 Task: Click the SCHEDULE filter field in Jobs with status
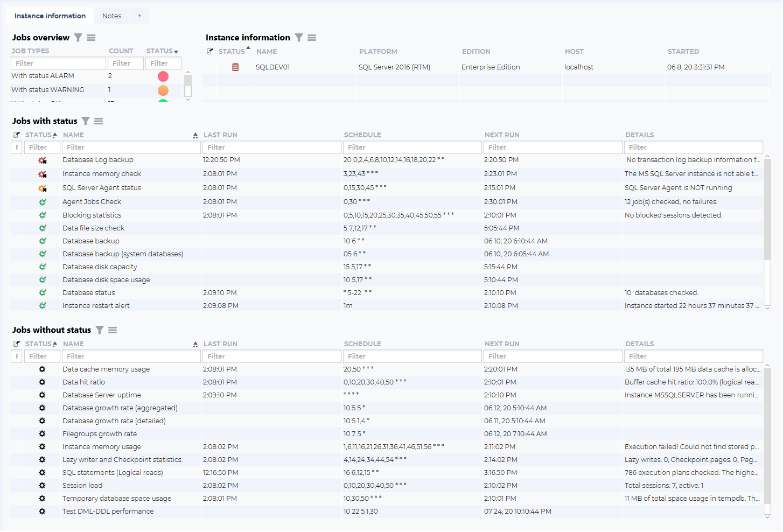tap(413, 148)
